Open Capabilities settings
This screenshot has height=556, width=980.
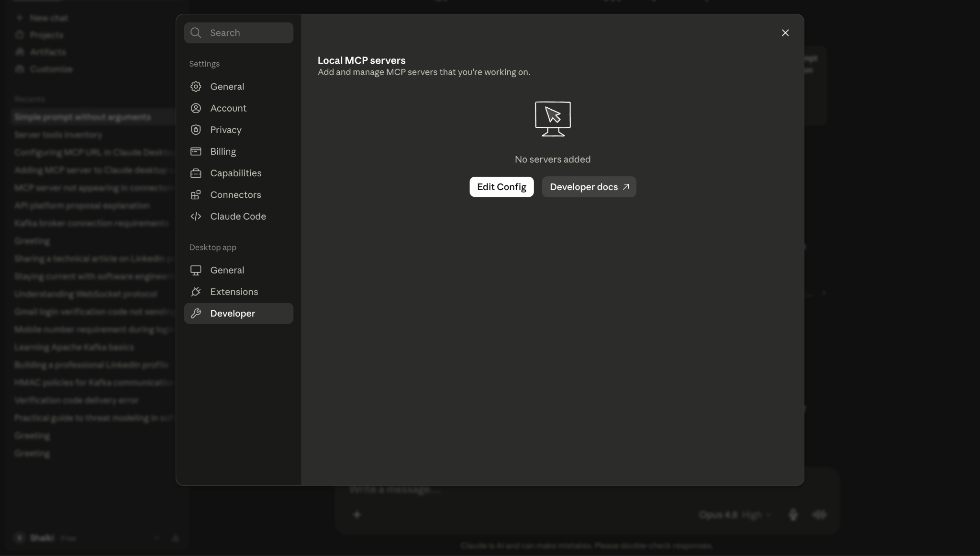click(x=239, y=173)
